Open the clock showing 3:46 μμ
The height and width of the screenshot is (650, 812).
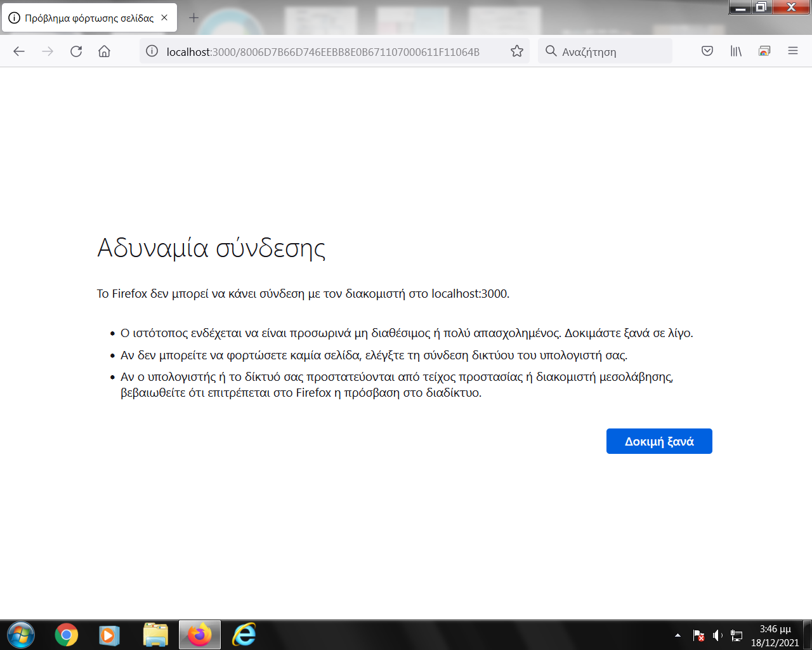point(775,635)
